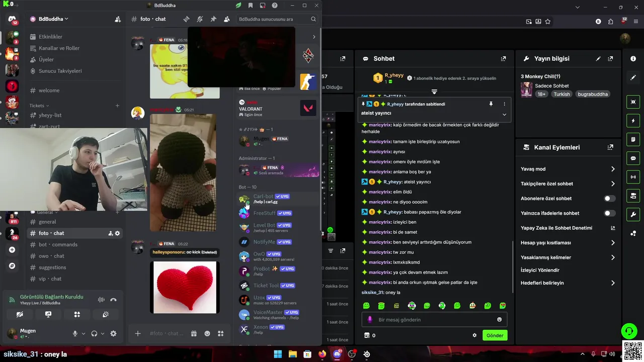644x362 pixels.
Task: Turn on the camera in Discord
Action: pos(20,314)
